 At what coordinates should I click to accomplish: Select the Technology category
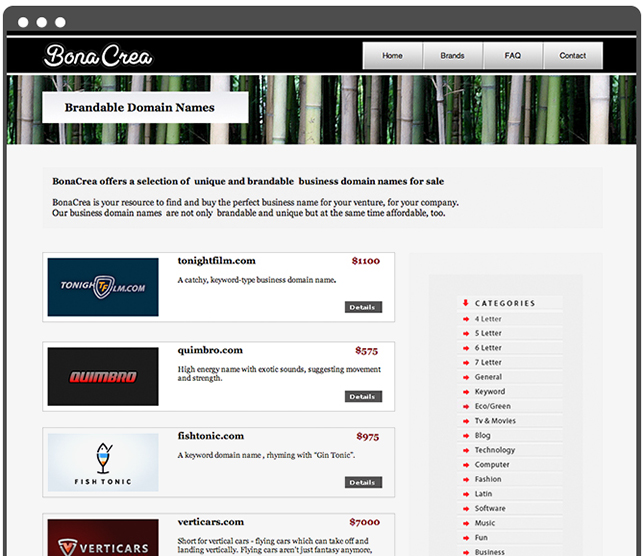pyautogui.click(x=495, y=450)
